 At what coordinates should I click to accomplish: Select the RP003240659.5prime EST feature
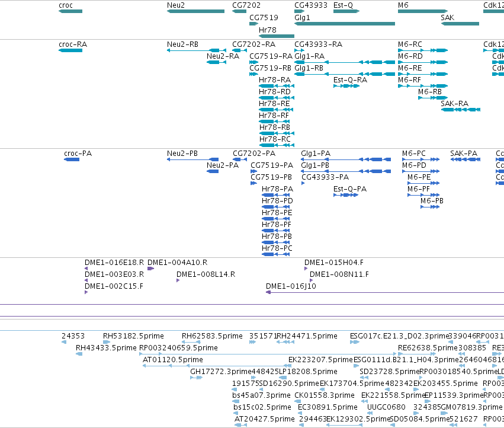pyautogui.click(x=268, y=354)
